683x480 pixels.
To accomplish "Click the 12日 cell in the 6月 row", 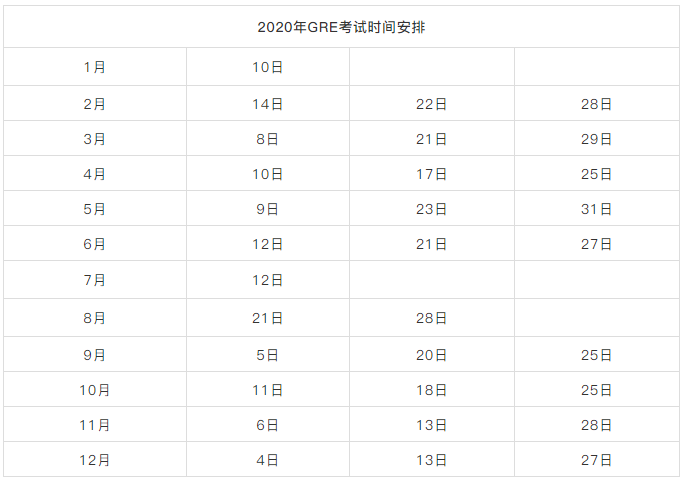I will tap(268, 243).
